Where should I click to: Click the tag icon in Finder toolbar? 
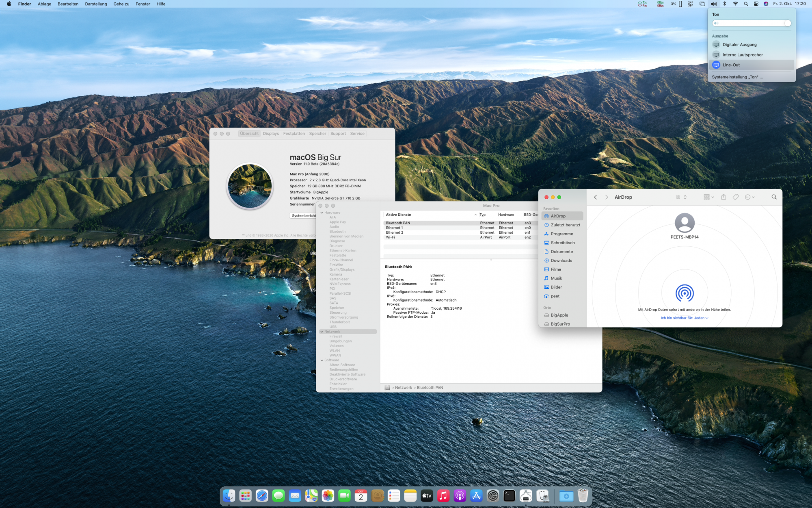[735, 197]
